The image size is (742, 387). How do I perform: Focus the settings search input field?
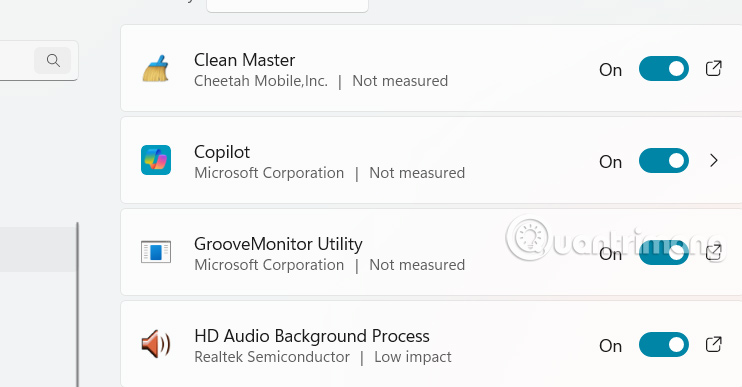click(17, 61)
